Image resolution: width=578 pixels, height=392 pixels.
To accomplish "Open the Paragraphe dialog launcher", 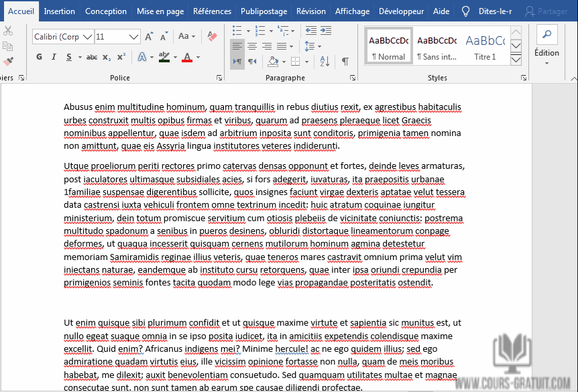I will click(353, 78).
